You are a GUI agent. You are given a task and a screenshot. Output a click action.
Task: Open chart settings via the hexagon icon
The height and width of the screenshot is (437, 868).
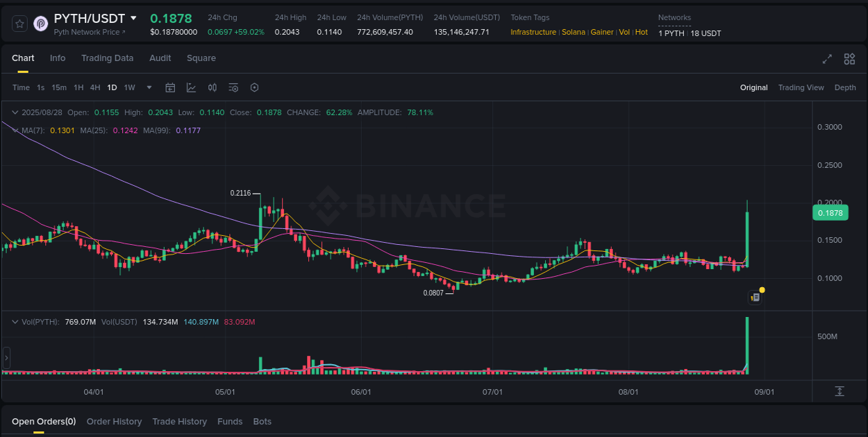pos(254,87)
